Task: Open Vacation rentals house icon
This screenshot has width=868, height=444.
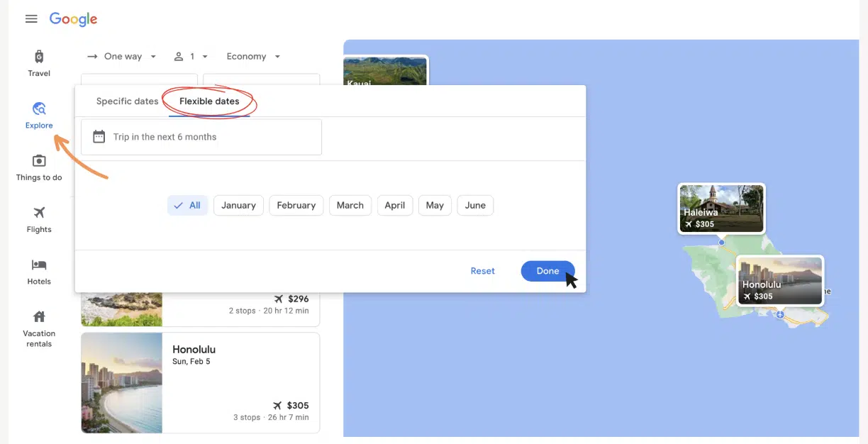Action: (x=39, y=316)
